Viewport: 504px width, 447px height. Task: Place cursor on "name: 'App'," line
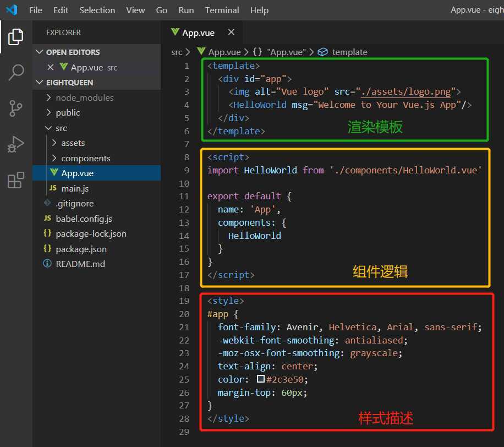point(249,209)
